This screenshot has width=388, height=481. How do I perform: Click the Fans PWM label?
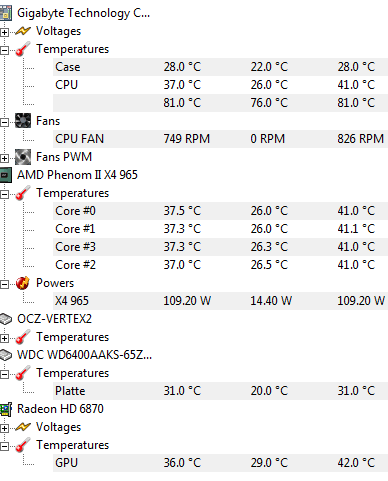(x=64, y=157)
